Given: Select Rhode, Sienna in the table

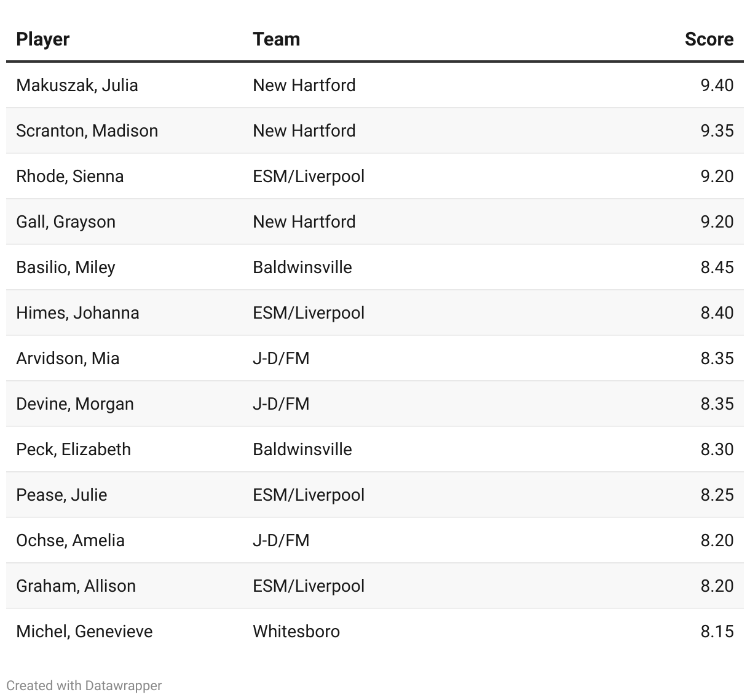Looking at the screenshot, I should click(x=69, y=176).
